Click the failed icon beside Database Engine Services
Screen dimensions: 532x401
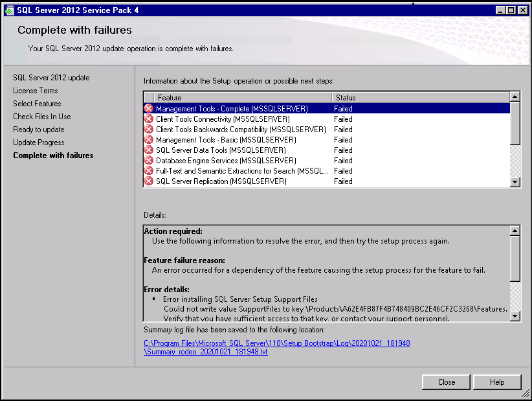pos(149,160)
